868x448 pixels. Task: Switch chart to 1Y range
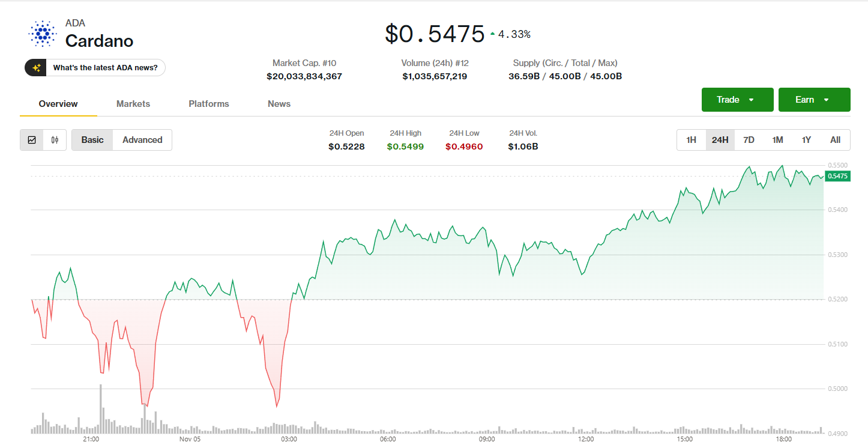(x=806, y=140)
